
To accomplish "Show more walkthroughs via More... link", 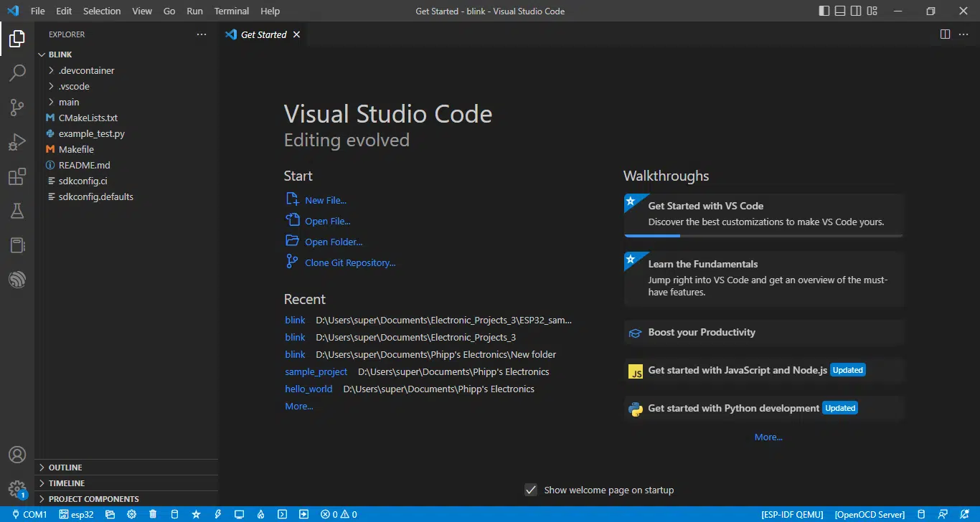I will click(x=768, y=437).
